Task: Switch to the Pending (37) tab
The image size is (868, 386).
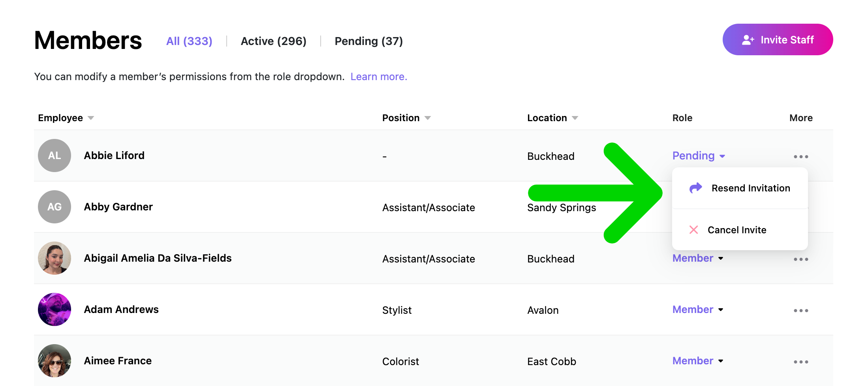Action: coord(368,41)
